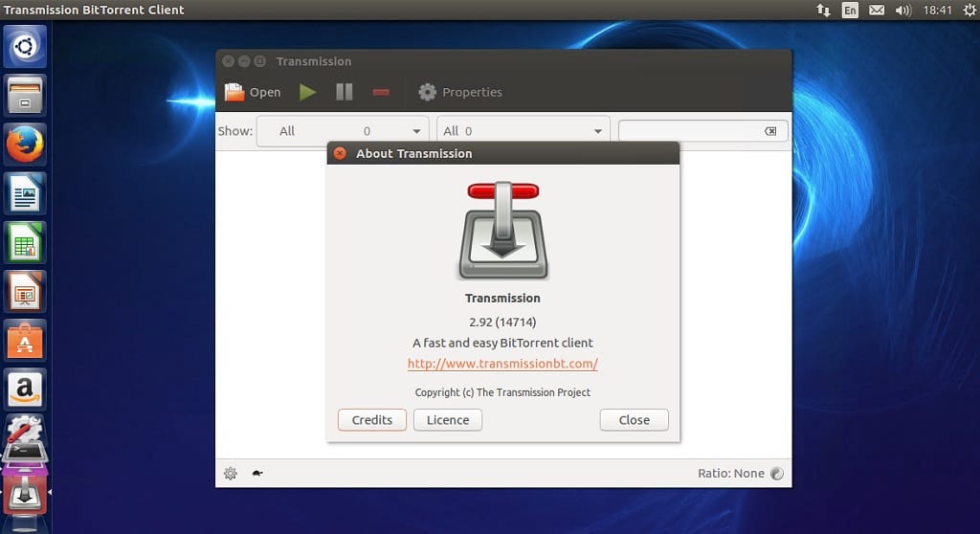Close the About Transmission dialog via Close button
This screenshot has height=534, width=980.
point(634,420)
